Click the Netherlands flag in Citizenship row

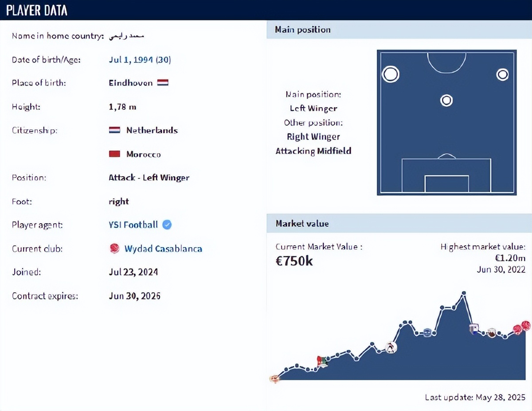pyautogui.click(x=114, y=130)
